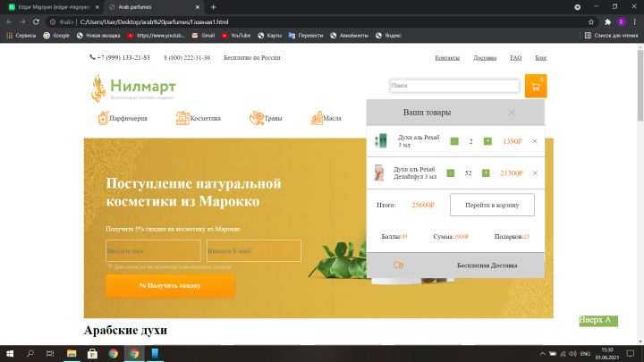The image size is (644, 362).
Task: Open the Chrome profile avatar
Action: coord(622,22)
